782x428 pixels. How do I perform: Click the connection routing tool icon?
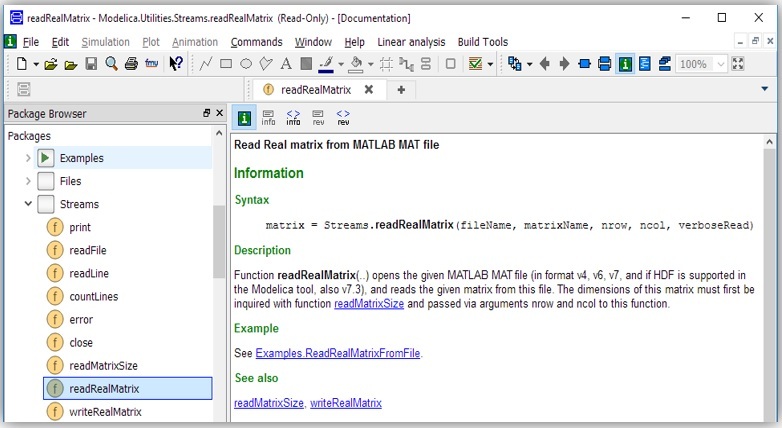pyautogui.click(x=406, y=64)
